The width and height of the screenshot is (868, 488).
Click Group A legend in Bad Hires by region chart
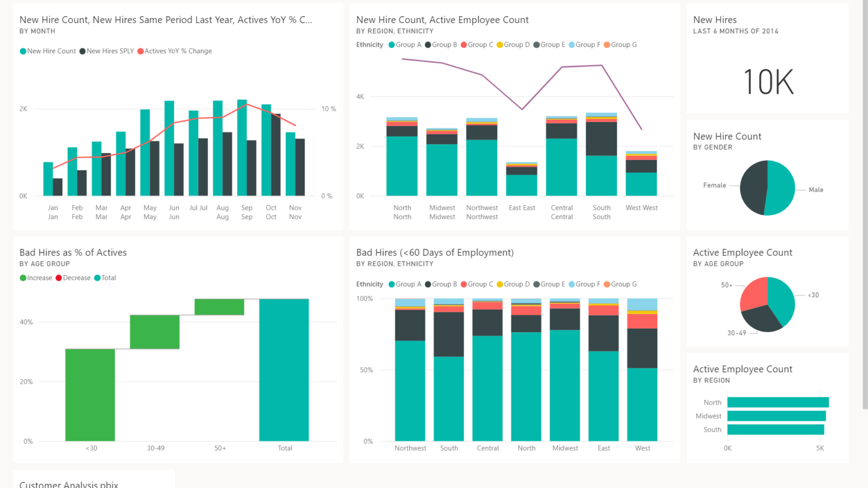[405, 285]
